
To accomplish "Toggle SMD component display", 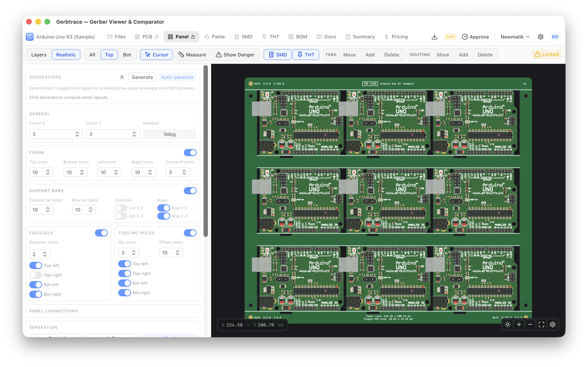I will pos(278,55).
